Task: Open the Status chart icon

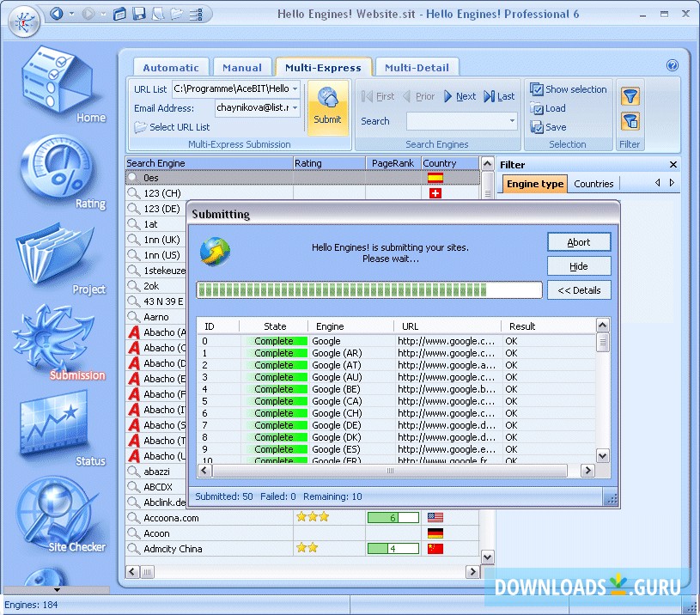Action: 57,427
